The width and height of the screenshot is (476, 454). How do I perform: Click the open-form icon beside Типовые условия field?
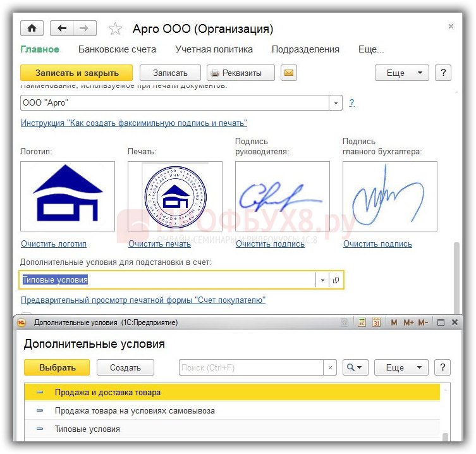point(336,280)
